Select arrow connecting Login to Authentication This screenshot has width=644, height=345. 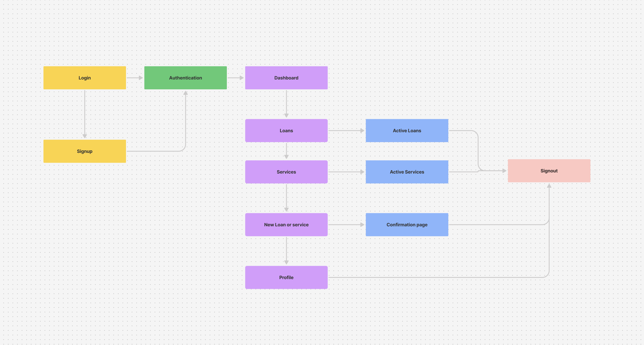point(134,78)
